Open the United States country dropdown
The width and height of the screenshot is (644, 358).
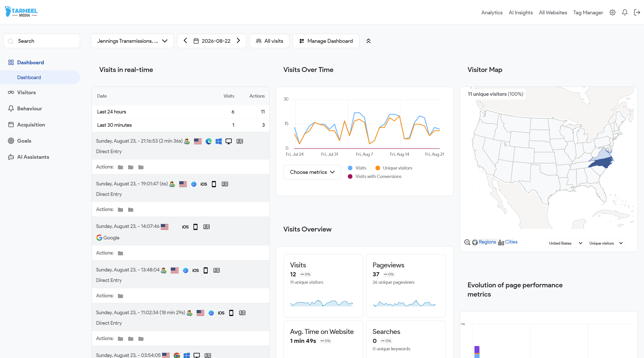[565, 243]
